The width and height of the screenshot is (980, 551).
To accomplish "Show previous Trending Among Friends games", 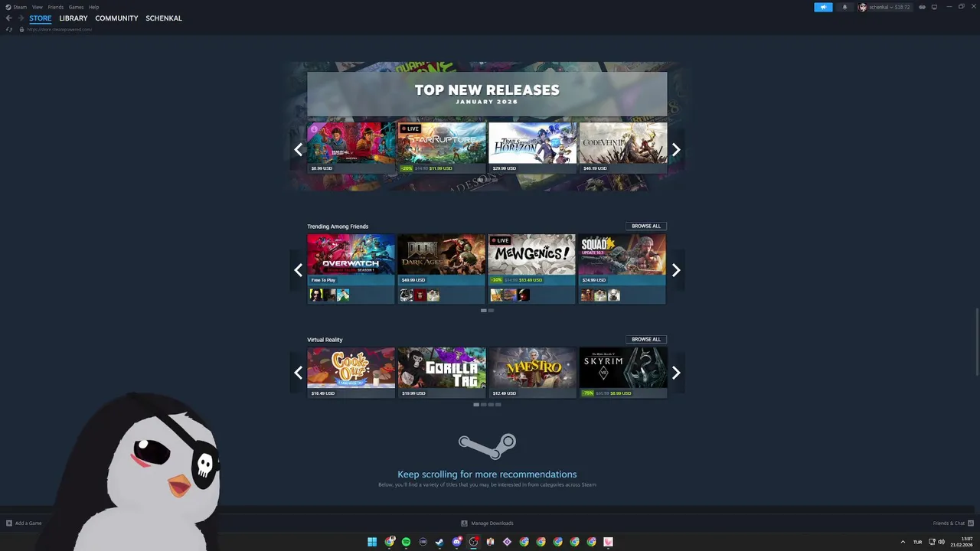I will pos(299,270).
